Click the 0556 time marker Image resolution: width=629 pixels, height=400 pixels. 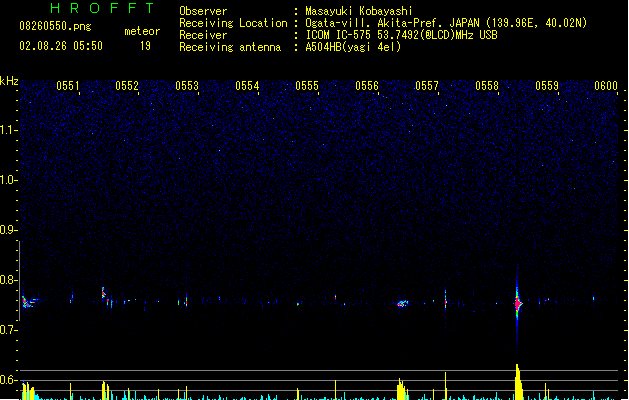pyautogui.click(x=367, y=86)
